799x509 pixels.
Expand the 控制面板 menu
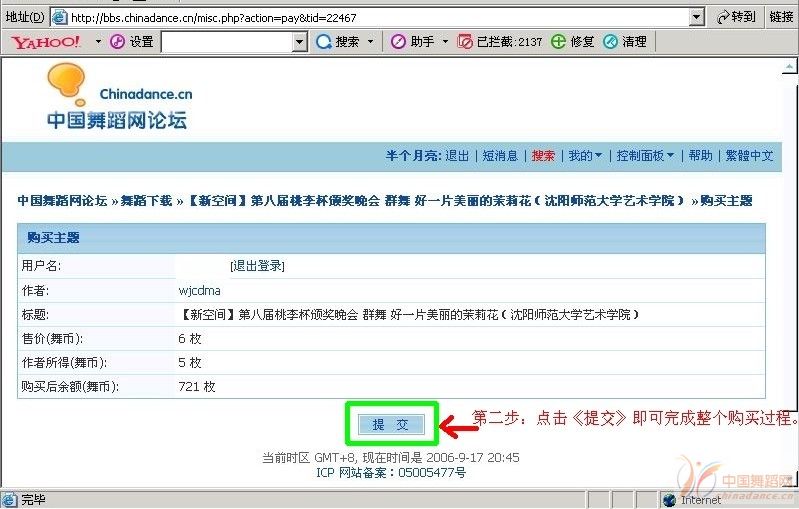(645, 155)
